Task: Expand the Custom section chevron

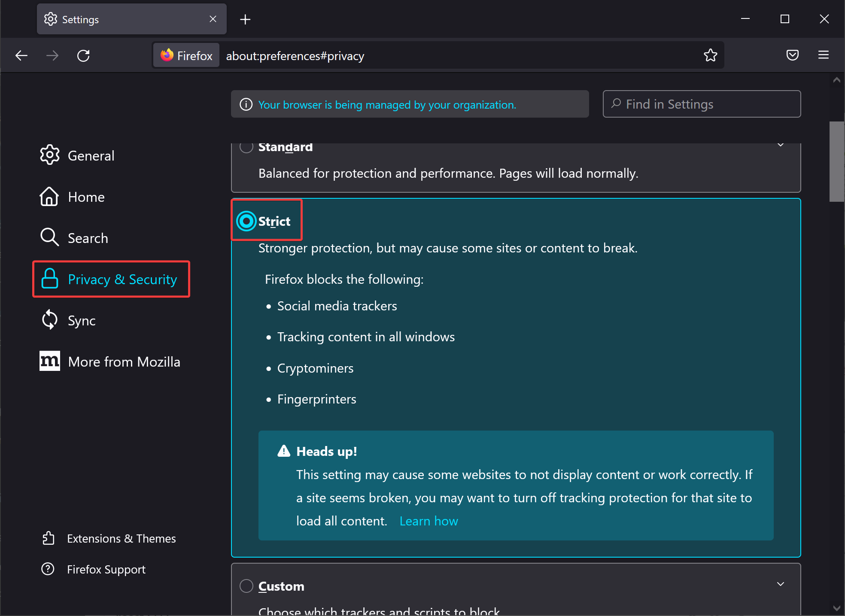Action: (781, 584)
